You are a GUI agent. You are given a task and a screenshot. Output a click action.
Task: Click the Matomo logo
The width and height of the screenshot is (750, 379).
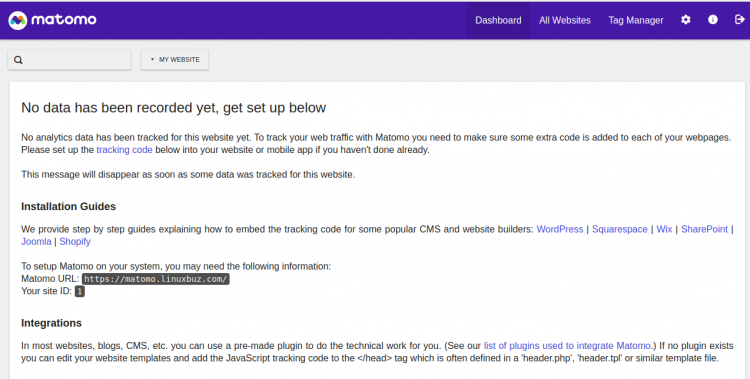(x=52, y=20)
